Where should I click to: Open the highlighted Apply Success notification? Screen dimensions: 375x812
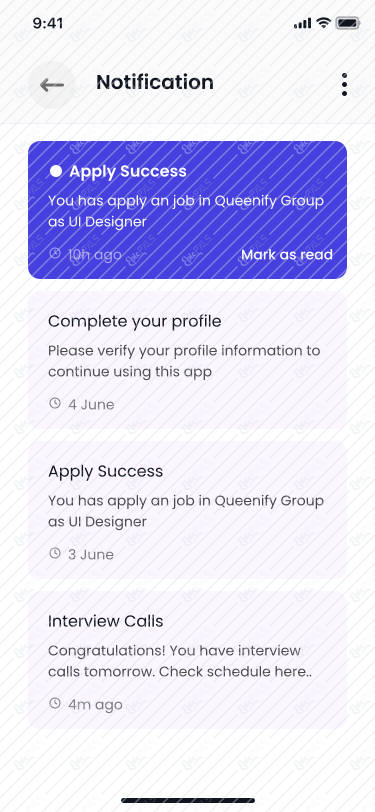coord(188,210)
